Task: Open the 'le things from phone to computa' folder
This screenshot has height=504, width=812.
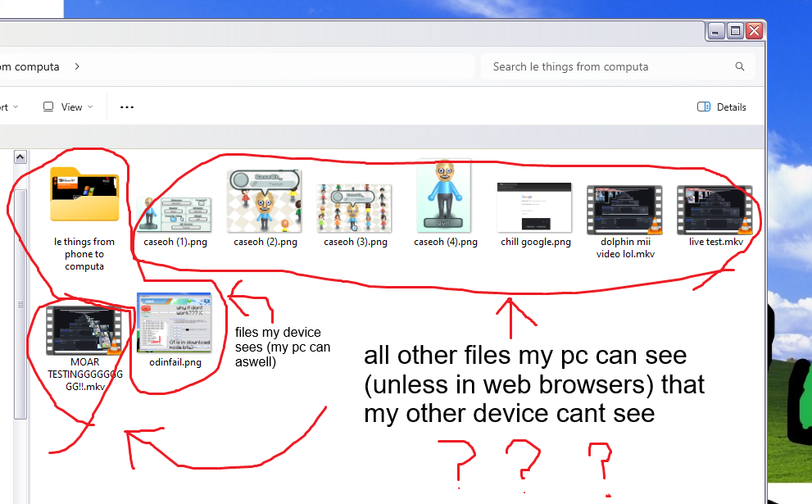Action: tap(84, 194)
